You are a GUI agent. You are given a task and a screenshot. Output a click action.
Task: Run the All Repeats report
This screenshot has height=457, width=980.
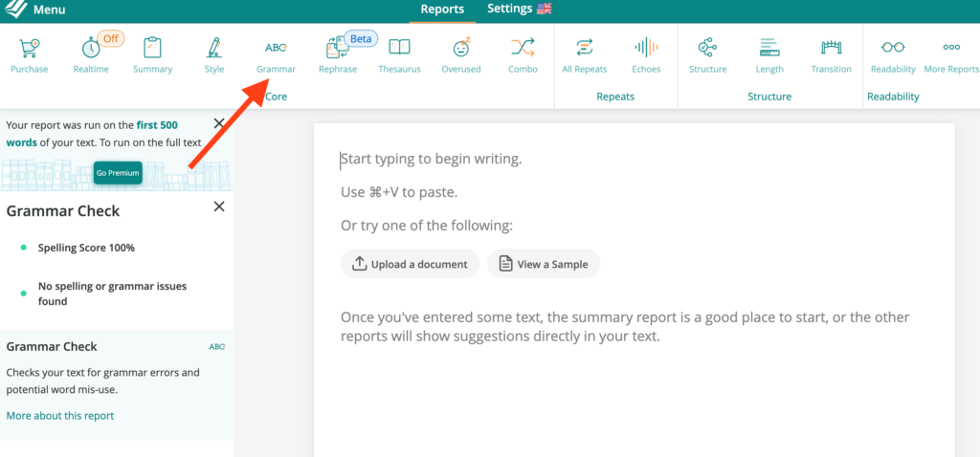pyautogui.click(x=585, y=55)
